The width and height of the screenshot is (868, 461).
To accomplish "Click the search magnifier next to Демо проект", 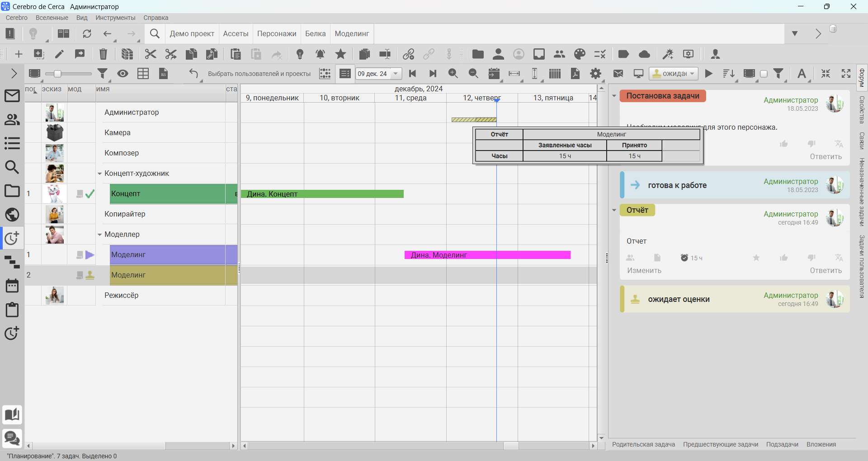I will click(x=155, y=34).
